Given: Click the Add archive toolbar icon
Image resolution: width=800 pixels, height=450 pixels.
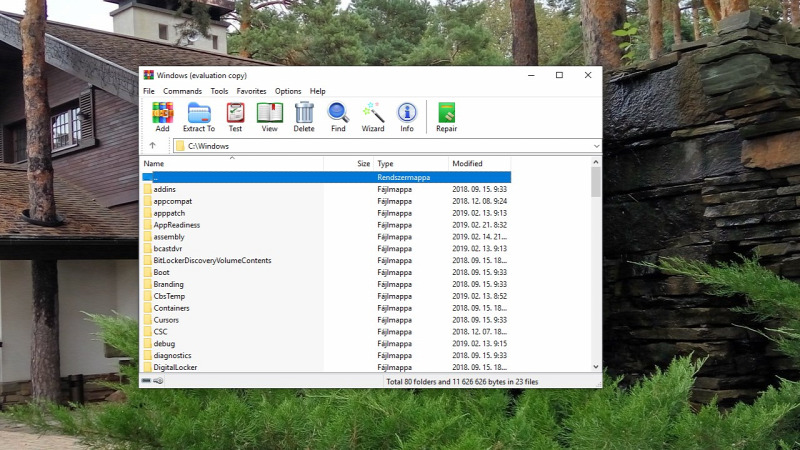Looking at the screenshot, I should 162,116.
